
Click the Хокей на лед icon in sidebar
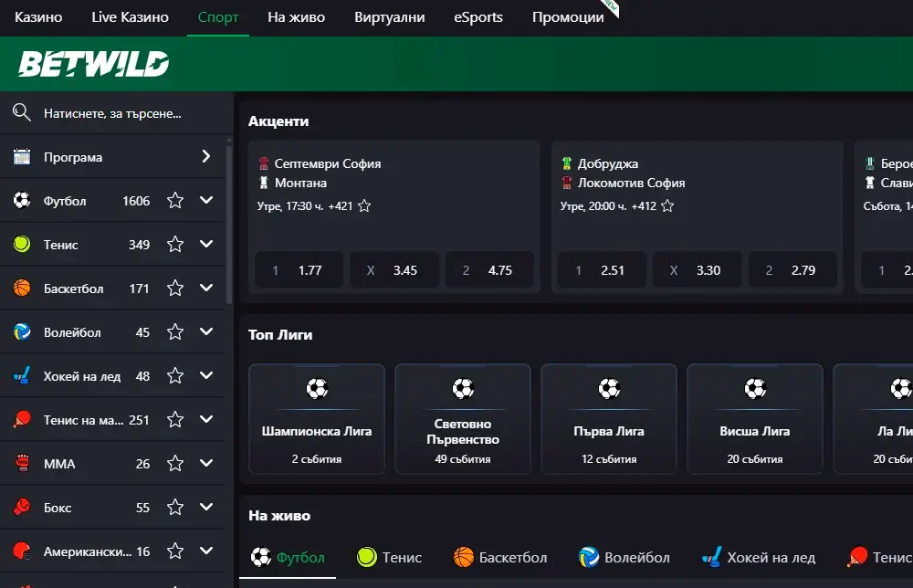click(22, 375)
